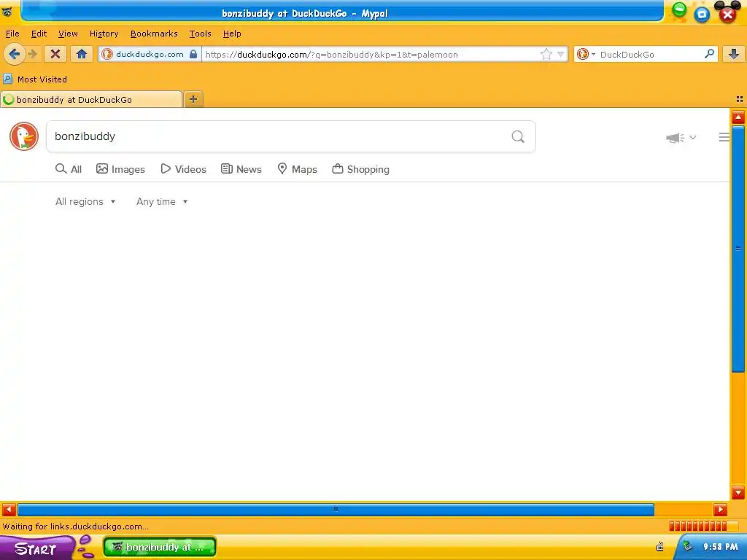Switch to News results
Screen dimensions: 747x560
coord(241,169)
